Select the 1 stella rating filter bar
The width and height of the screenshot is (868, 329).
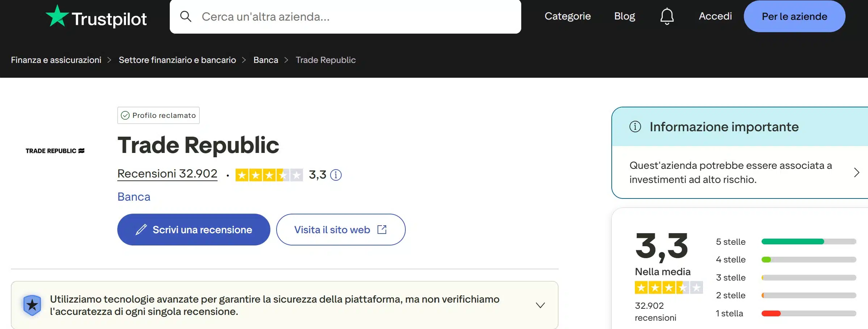coord(809,313)
